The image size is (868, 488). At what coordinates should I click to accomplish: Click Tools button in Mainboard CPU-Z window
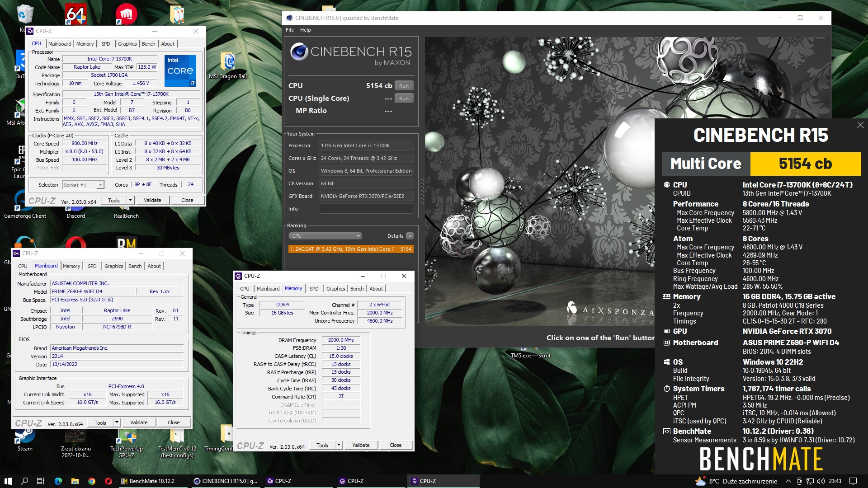(x=100, y=422)
